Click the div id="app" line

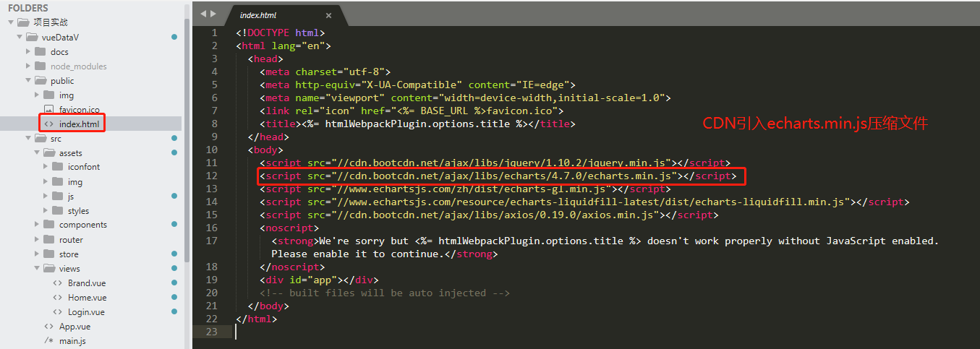point(319,280)
